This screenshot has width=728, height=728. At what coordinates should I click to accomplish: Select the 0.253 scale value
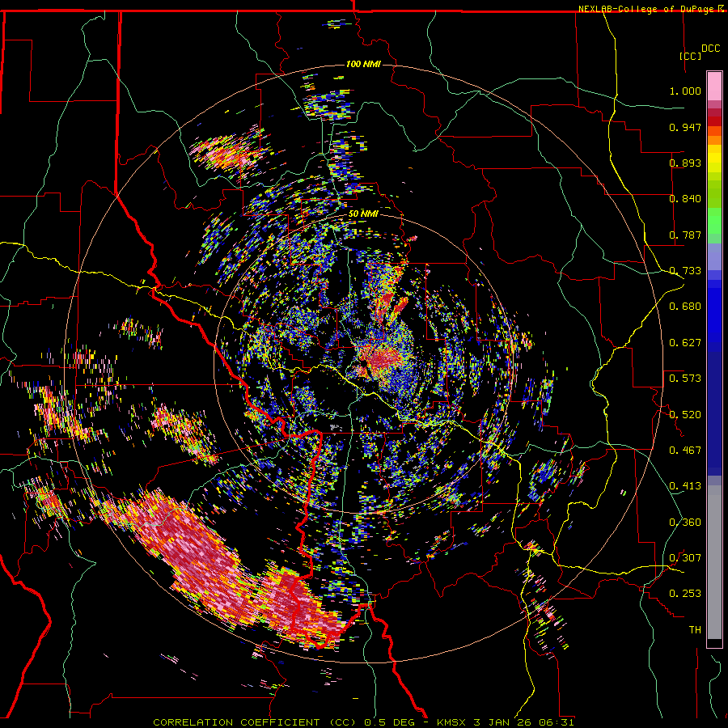(x=685, y=594)
